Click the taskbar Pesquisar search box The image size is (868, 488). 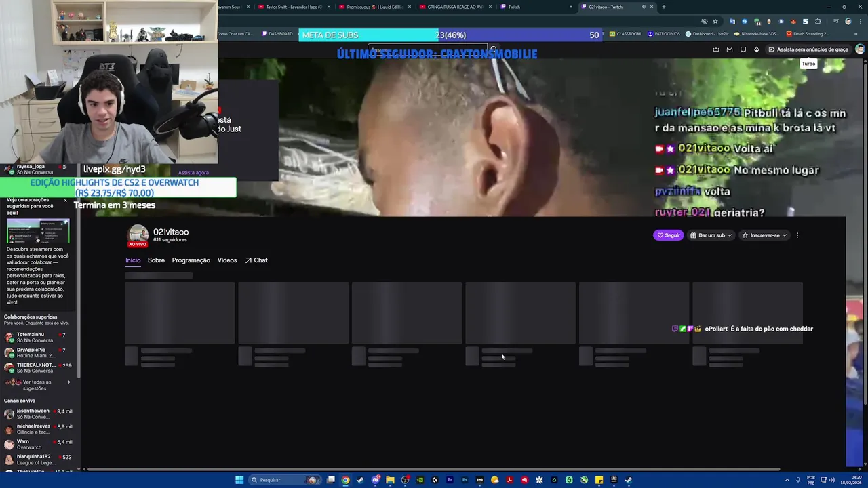[x=285, y=480]
